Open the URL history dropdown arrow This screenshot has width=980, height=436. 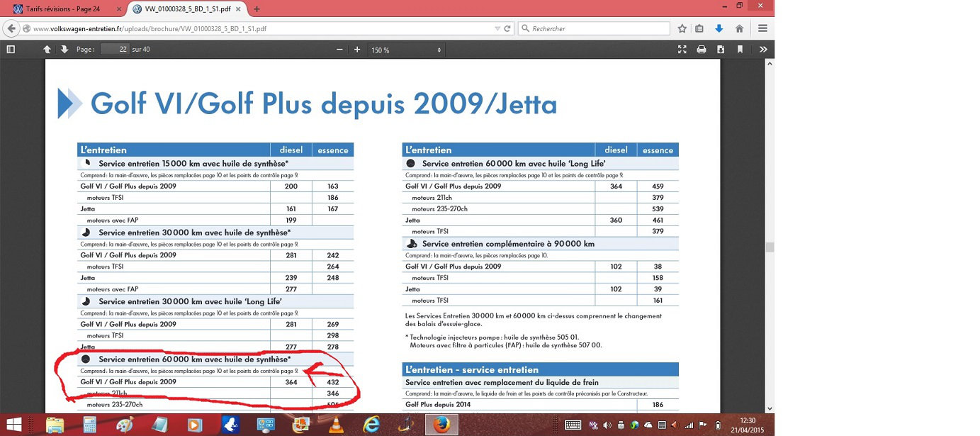497,29
